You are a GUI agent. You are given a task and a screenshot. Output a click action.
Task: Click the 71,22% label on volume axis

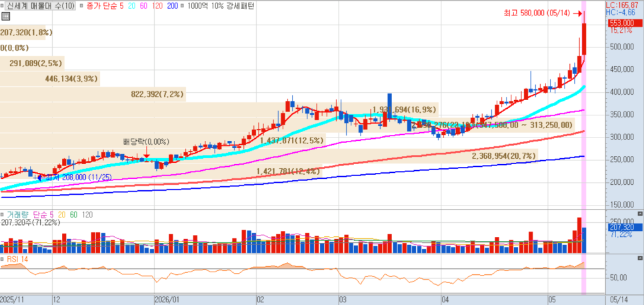pos(620,235)
